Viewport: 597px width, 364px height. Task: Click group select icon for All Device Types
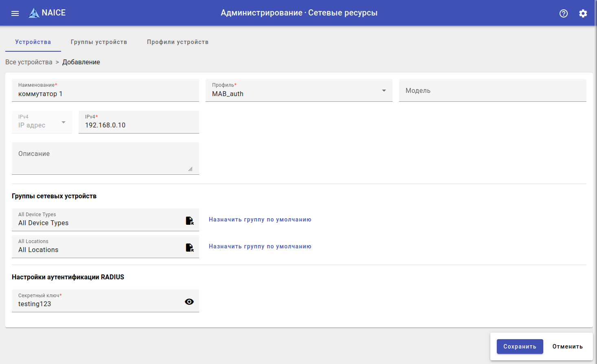coord(190,221)
